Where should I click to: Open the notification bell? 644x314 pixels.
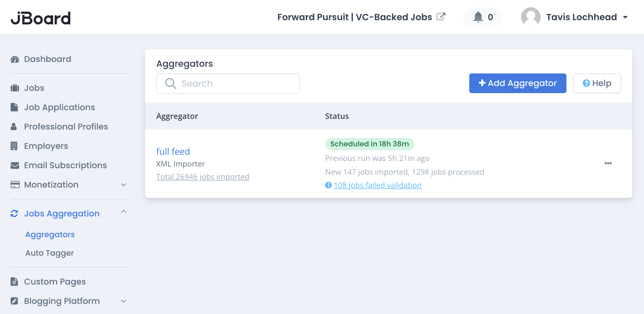[x=479, y=17]
